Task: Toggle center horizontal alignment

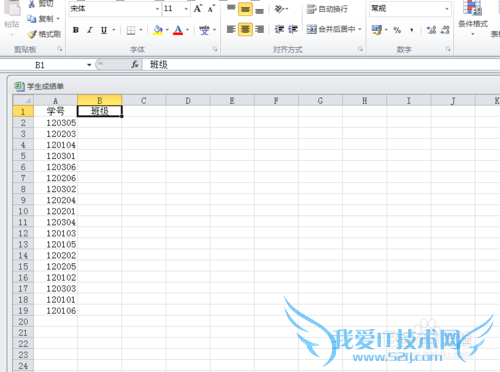Action: pos(245,29)
